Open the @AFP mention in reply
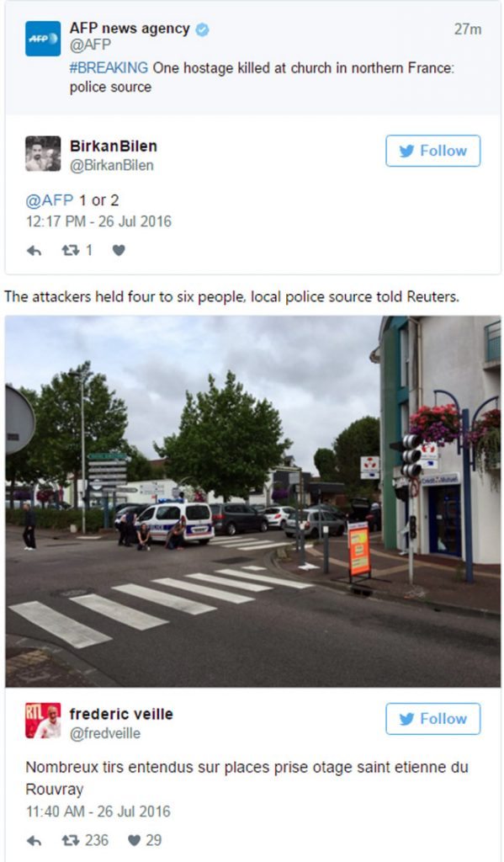The image size is (504, 862). [x=50, y=200]
